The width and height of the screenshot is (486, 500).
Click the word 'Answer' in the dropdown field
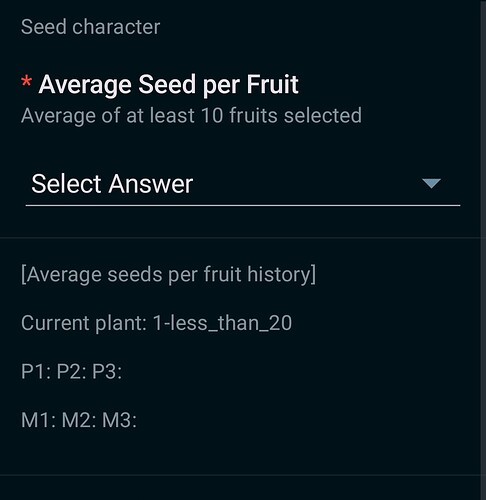coord(151,184)
